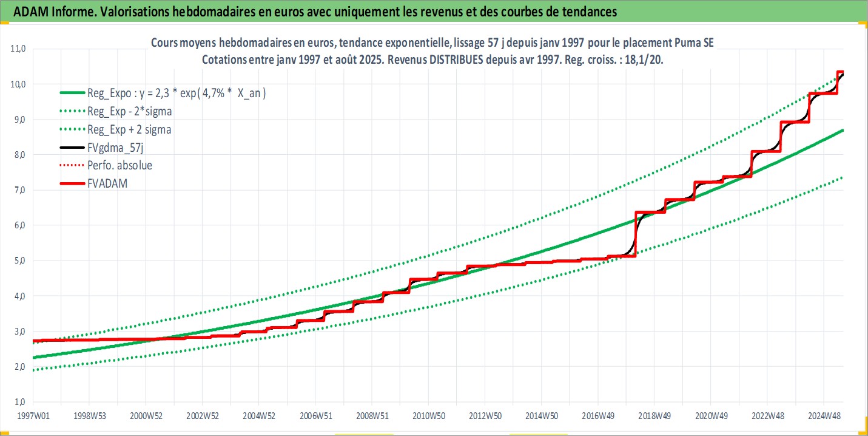Click y-axis label '1,0'
868x436 pixels.
tap(19, 402)
